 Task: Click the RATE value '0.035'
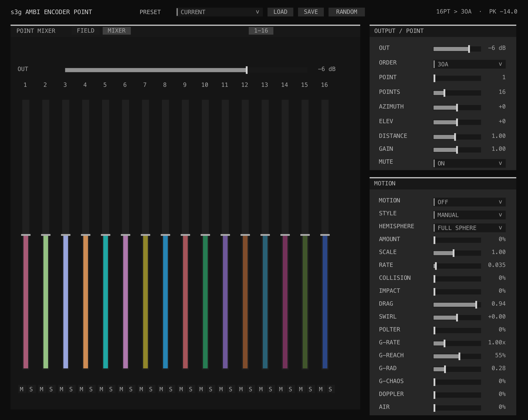497,265
